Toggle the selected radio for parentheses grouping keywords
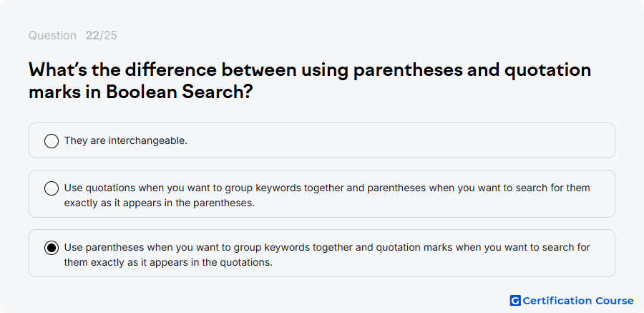644x313 pixels. [52, 248]
